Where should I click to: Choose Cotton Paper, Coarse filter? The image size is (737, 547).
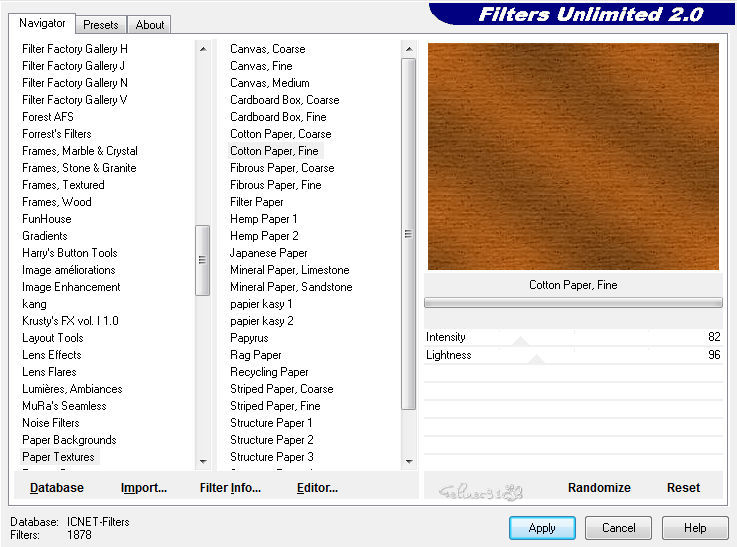coord(281,134)
